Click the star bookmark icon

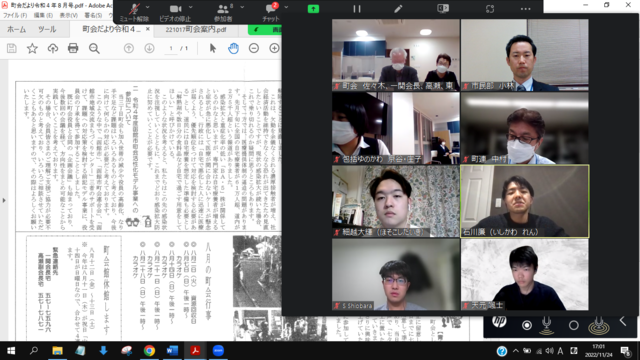tap(32, 49)
